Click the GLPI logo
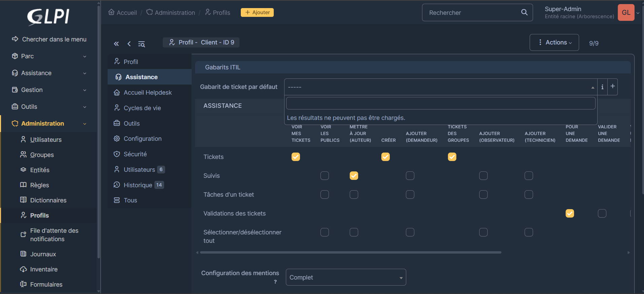The height and width of the screenshot is (294, 644). 48,17
